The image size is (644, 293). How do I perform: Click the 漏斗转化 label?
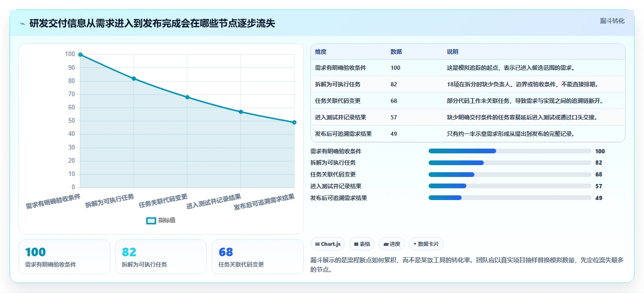[x=612, y=21]
